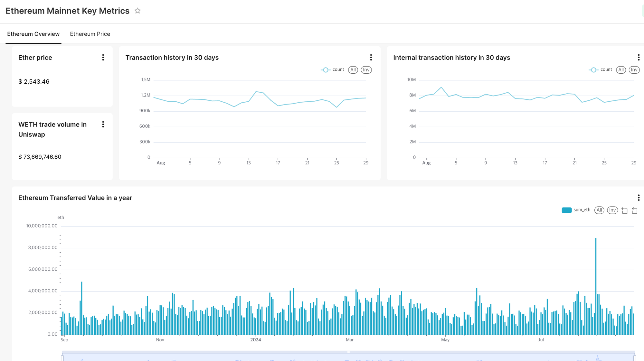Image resolution: width=644 pixels, height=361 pixels.
Task: Open Internal transaction history chart options menu
Action: (x=639, y=58)
